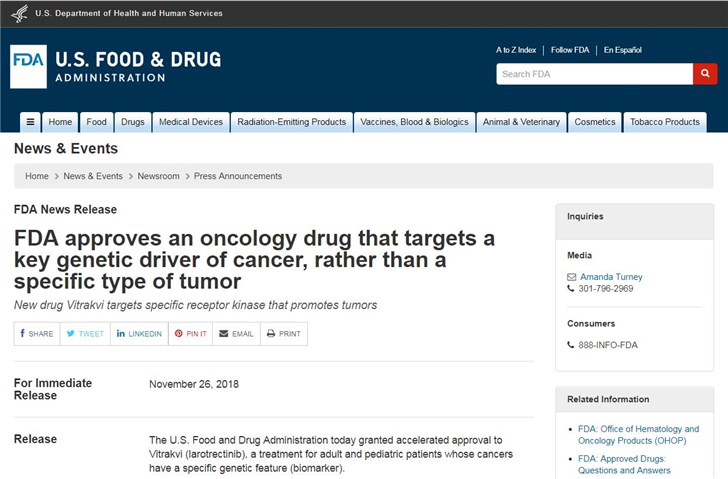
Task: Open the hamburger menu icon
Action: click(x=30, y=122)
